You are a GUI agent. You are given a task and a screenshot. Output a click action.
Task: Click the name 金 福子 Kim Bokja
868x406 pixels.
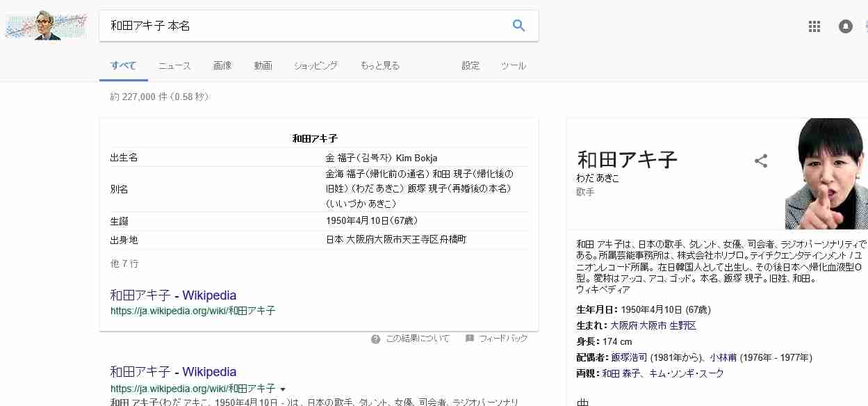[382, 158]
